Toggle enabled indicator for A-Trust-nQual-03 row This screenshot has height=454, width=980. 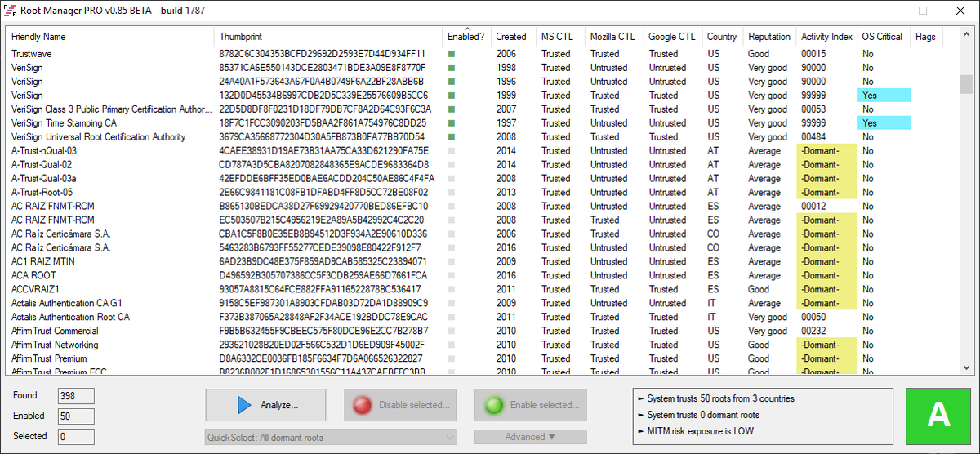(451, 151)
